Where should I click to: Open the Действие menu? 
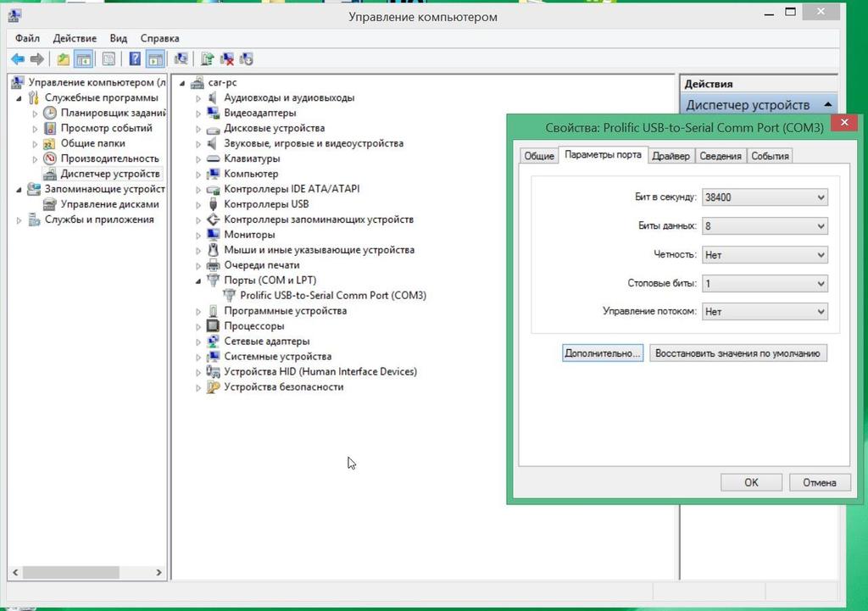point(75,38)
